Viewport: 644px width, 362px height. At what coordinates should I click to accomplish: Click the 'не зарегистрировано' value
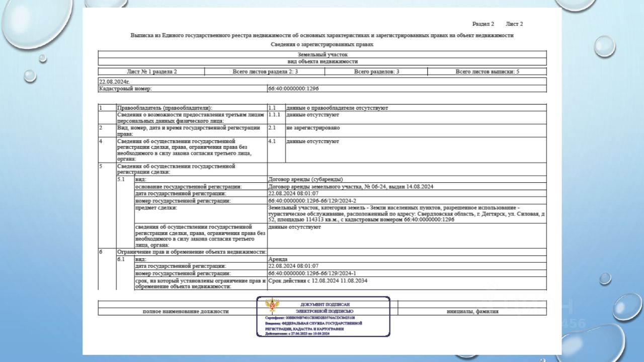pyautogui.click(x=312, y=128)
